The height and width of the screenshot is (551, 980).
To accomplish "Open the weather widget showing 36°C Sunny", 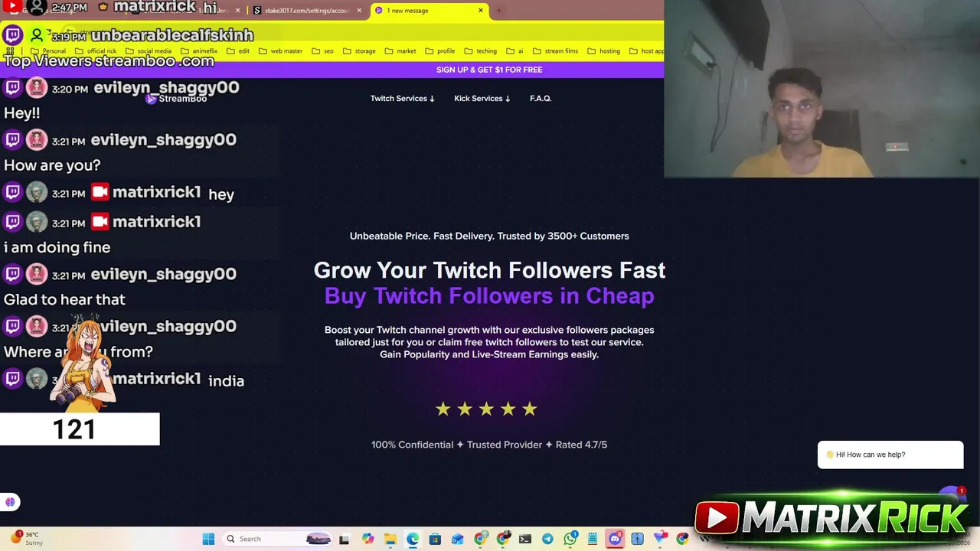I will [28, 538].
